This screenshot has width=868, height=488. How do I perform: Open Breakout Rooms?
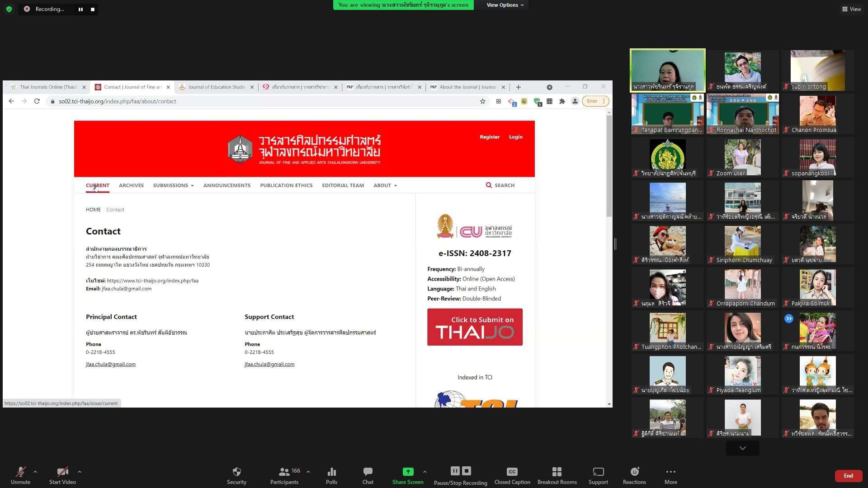coord(557,472)
